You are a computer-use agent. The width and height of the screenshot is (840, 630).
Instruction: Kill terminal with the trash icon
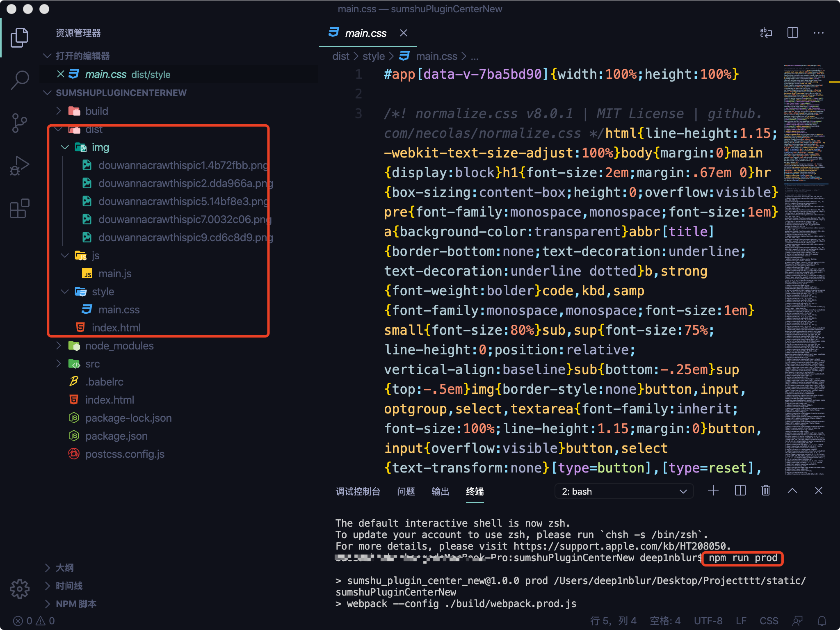tap(765, 491)
